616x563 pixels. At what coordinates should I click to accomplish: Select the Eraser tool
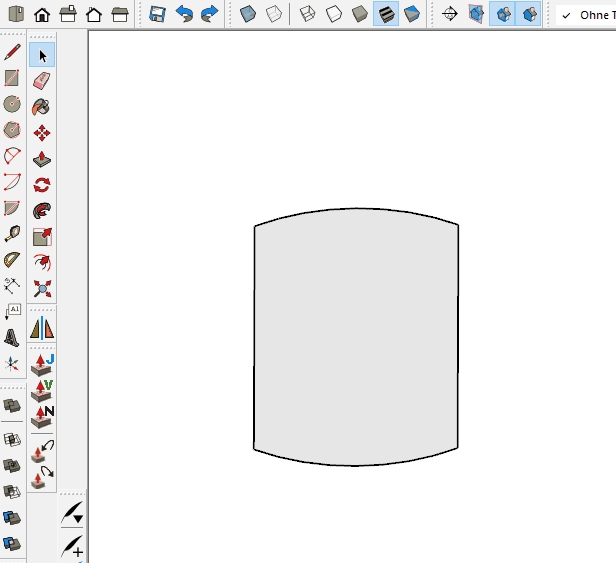[x=42, y=80]
